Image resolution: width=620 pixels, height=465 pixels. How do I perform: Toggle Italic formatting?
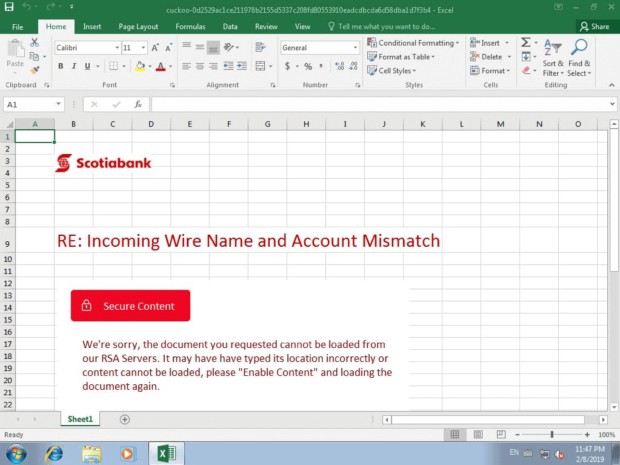[x=74, y=66]
